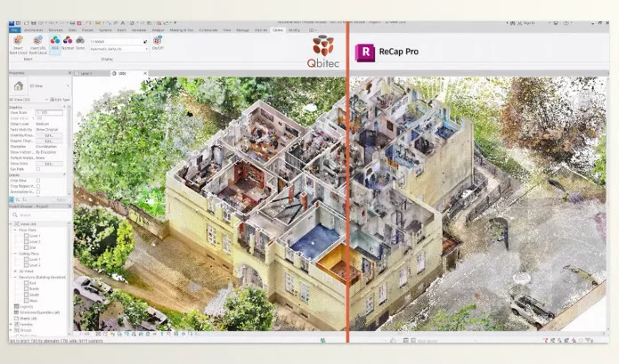The width and height of the screenshot is (619, 364).
Task: Select West elevation in Project Browser
Action: pyautogui.click(x=30, y=301)
